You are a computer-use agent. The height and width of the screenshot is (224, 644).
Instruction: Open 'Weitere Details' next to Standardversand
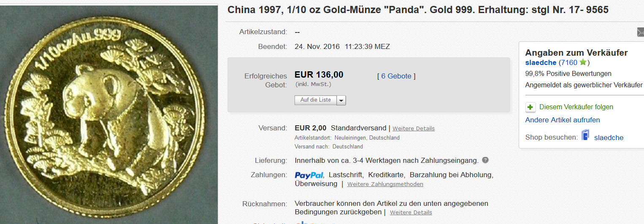coord(413,128)
